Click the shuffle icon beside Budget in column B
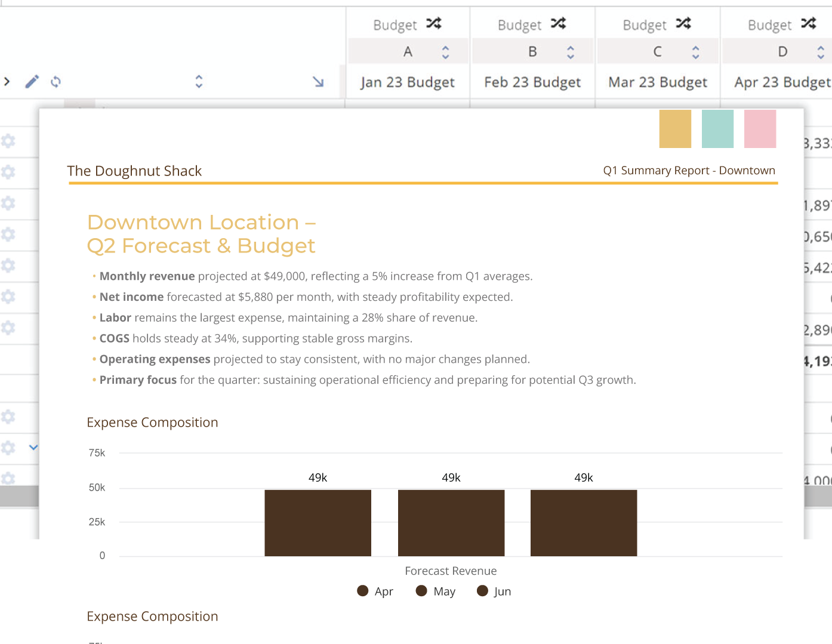Viewport: 832px width, 644px height. coord(559,23)
